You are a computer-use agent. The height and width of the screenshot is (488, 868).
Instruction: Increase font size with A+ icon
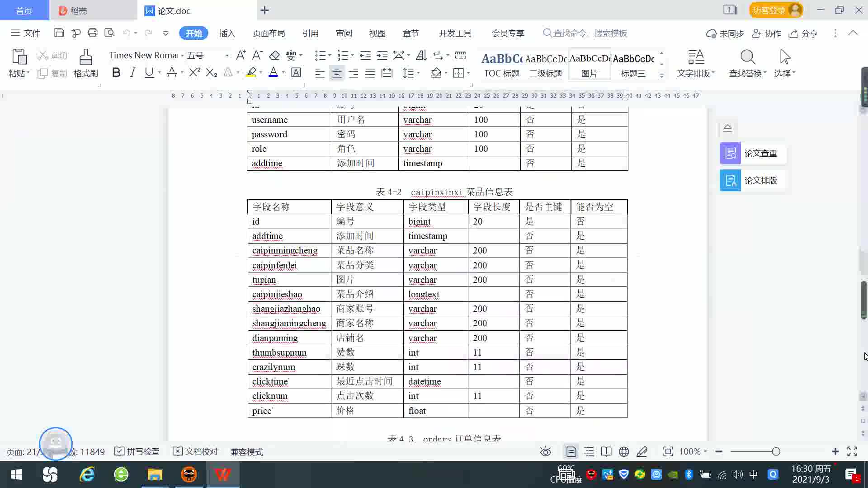pyautogui.click(x=241, y=55)
